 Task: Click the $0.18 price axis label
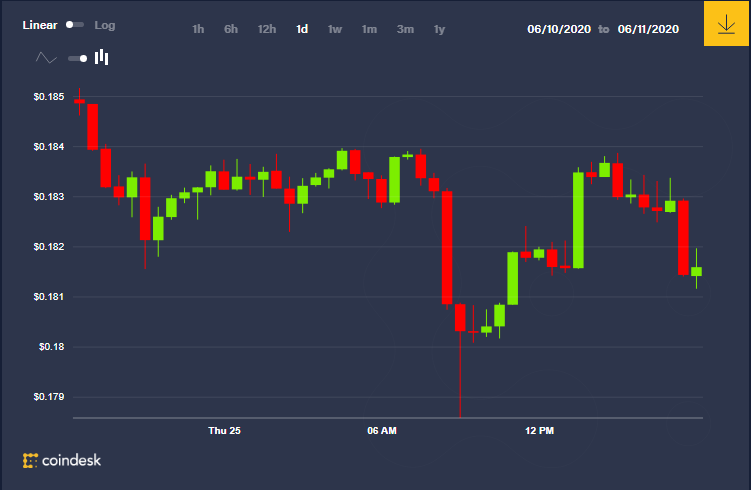51,347
